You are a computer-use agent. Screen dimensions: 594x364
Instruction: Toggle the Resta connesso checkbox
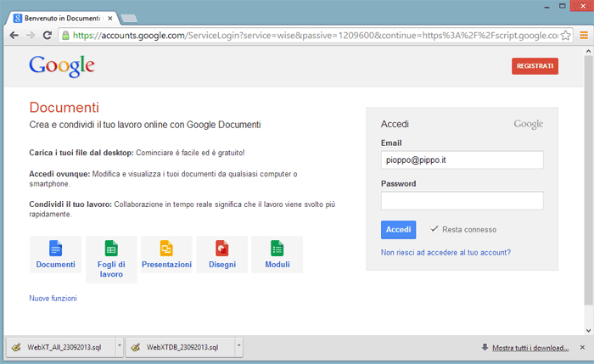click(434, 229)
